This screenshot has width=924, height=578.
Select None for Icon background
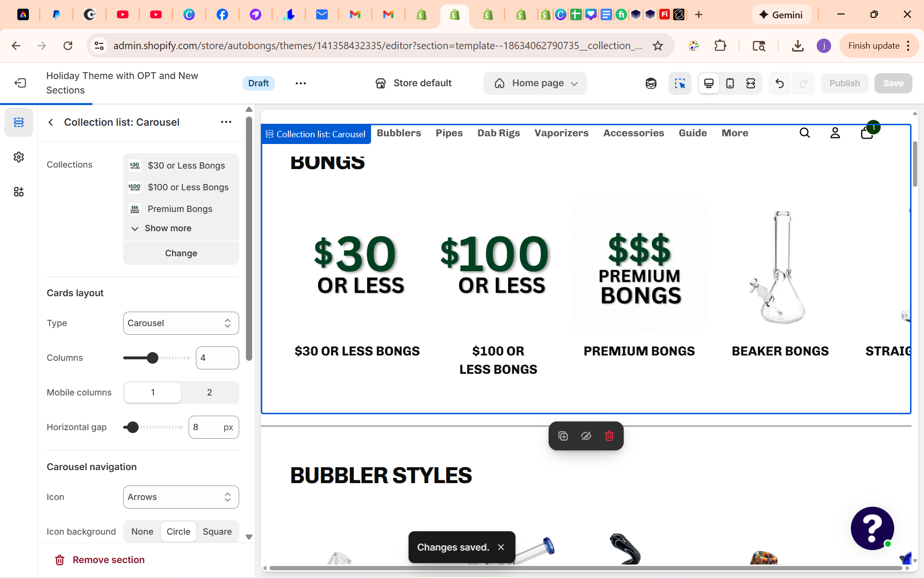(142, 532)
